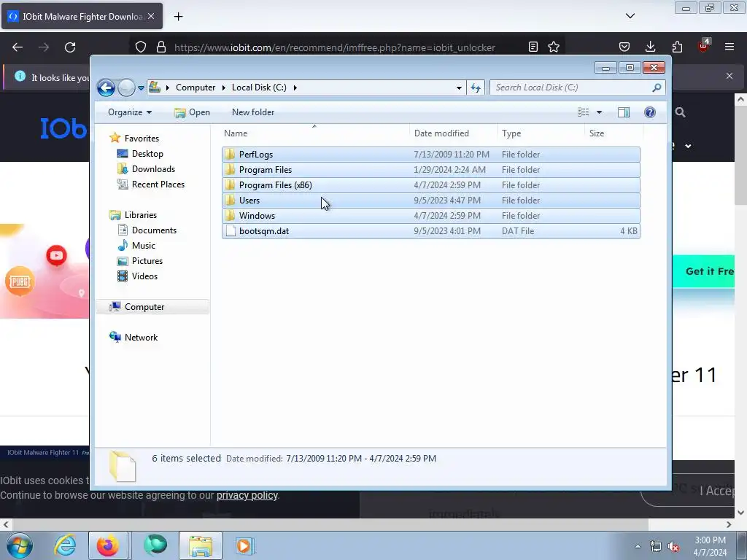Bookmark this page with the star
This screenshot has width=747, height=560.
click(554, 47)
